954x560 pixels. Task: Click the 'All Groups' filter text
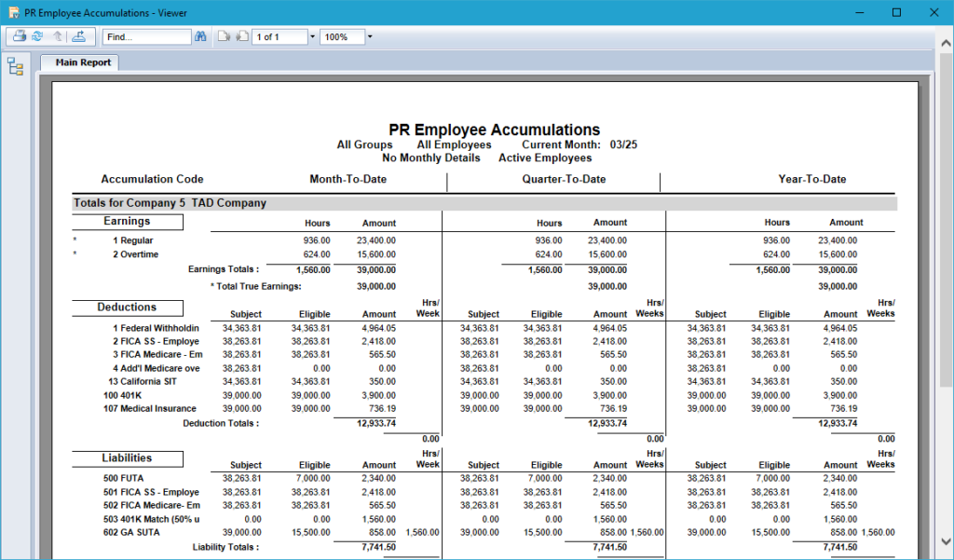click(x=364, y=144)
